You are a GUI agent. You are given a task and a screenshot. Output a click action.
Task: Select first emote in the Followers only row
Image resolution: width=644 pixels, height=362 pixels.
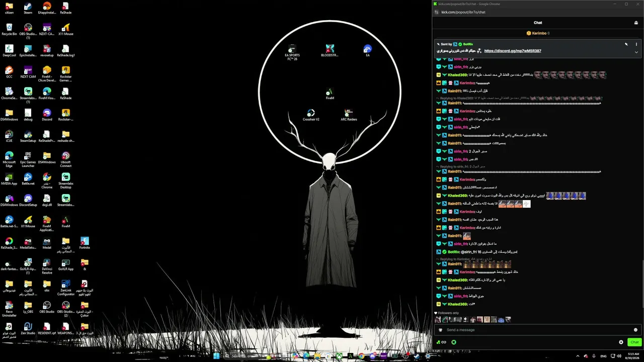point(438,320)
